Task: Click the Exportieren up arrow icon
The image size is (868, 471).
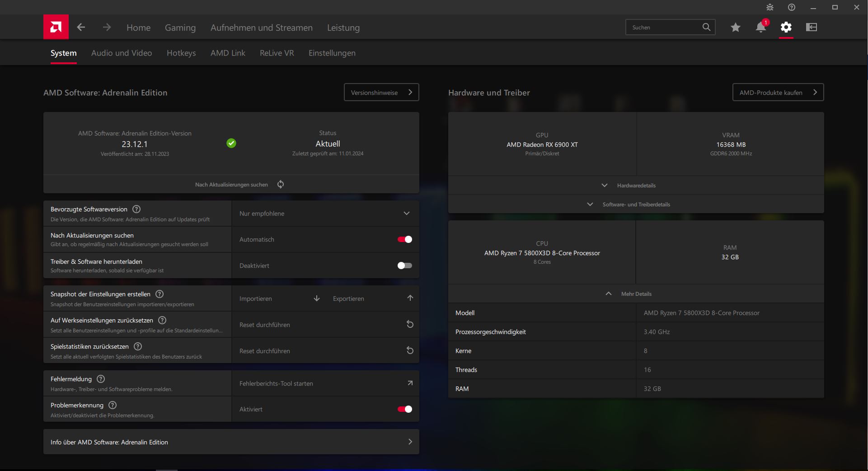Action: point(410,298)
